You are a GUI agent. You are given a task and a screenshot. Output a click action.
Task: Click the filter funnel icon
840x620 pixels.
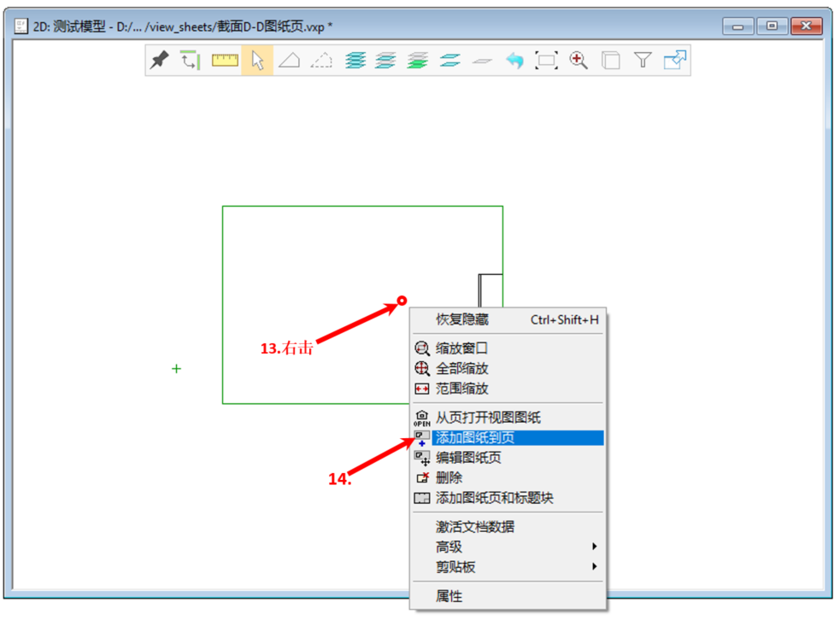(643, 60)
